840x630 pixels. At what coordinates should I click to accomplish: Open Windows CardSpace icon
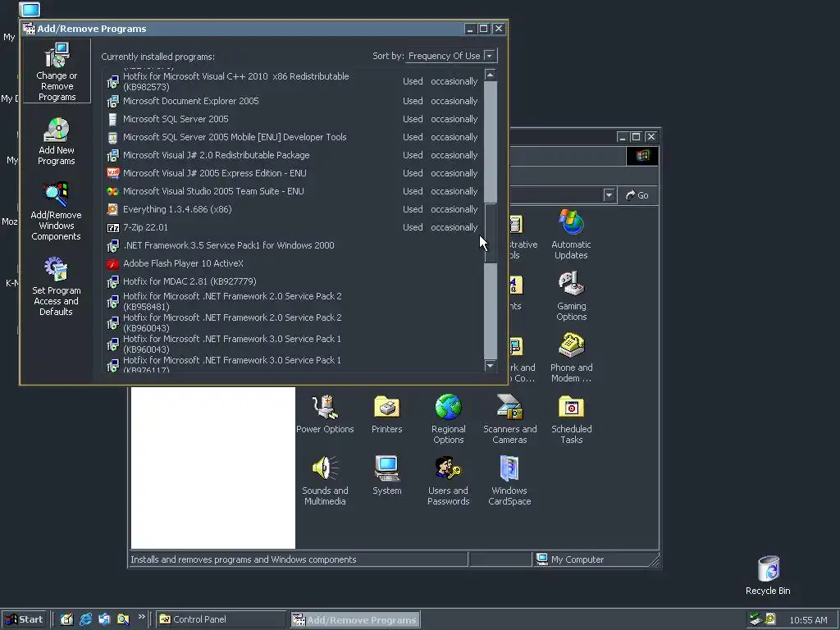coord(509,481)
